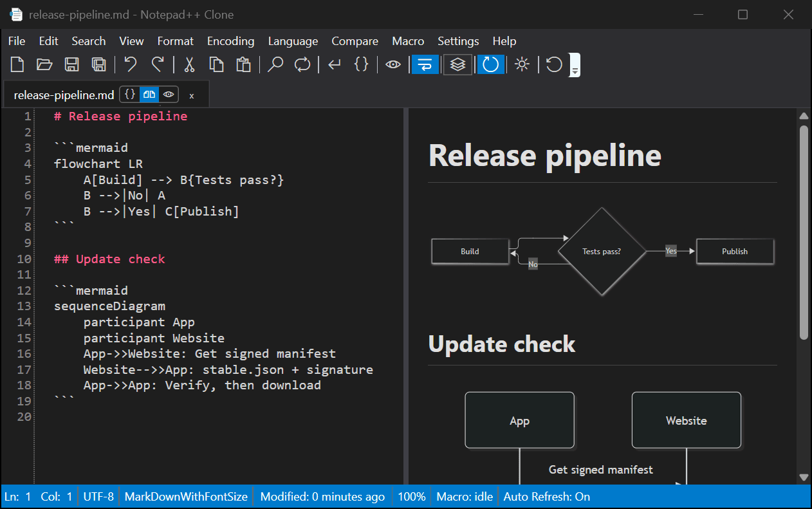Image resolution: width=812 pixels, height=509 pixels.
Task: Open the View menu
Action: click(131, 41)
